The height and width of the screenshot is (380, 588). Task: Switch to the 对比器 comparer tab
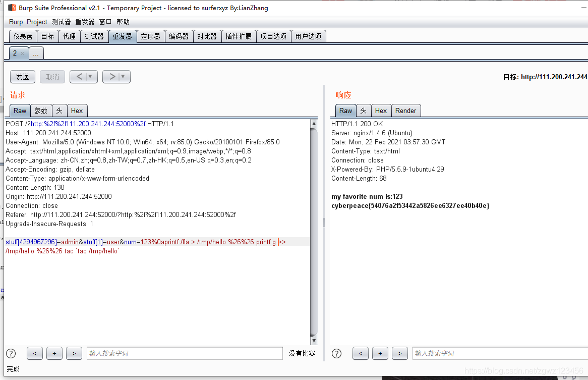[x=207, y=36]
